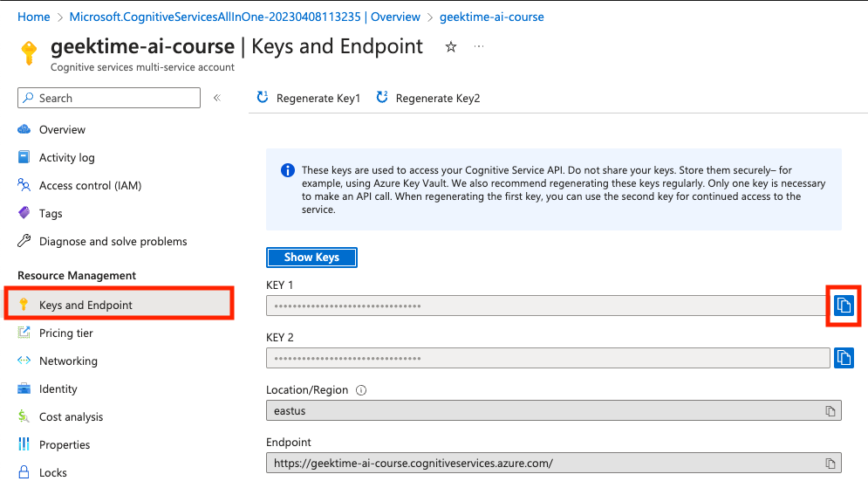
Task: Click the Location/Region info icon
Action: (361, 390)
